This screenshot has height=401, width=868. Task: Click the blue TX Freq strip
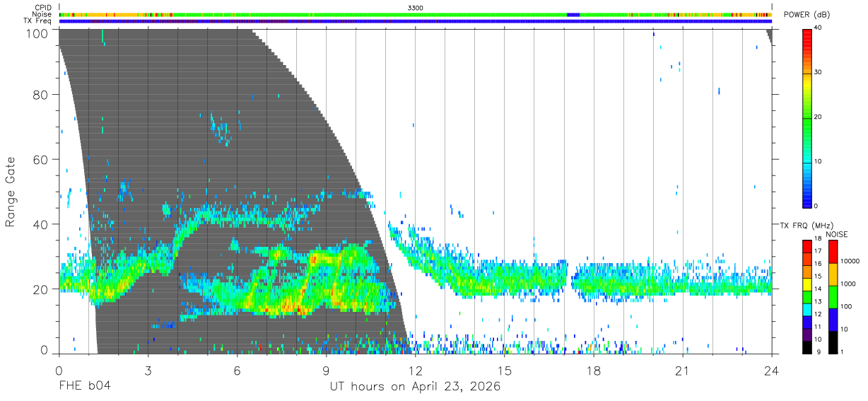[416, 21]
